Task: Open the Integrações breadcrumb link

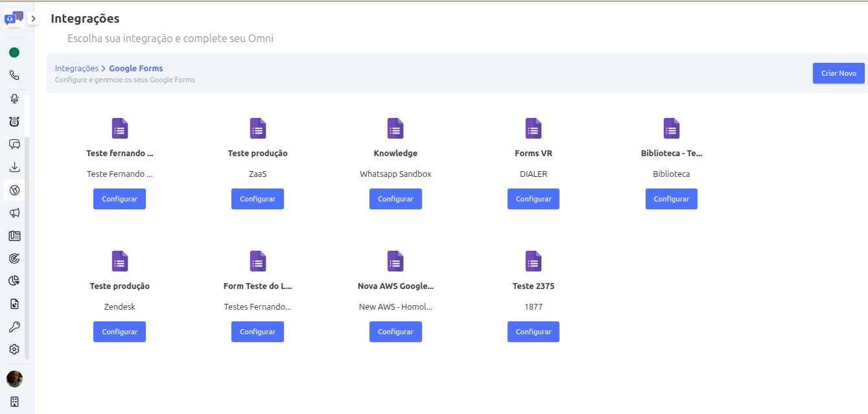Action: pos(76,68)
